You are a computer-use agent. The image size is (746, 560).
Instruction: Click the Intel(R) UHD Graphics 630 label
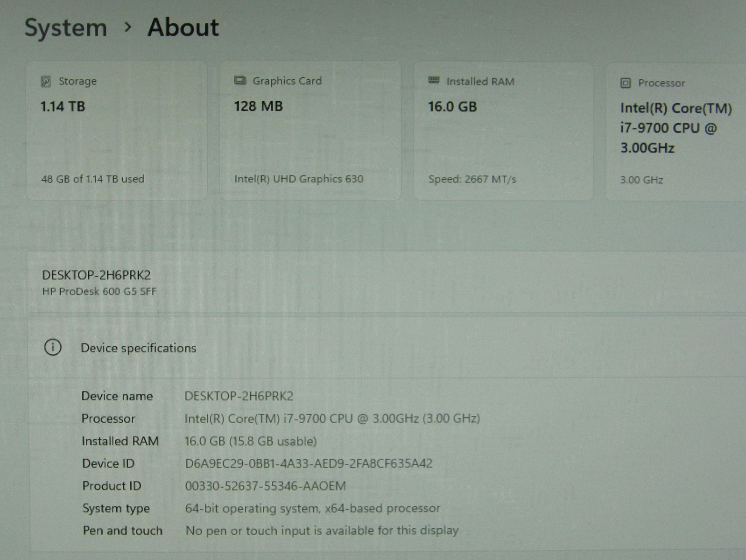tap(298, 179)
